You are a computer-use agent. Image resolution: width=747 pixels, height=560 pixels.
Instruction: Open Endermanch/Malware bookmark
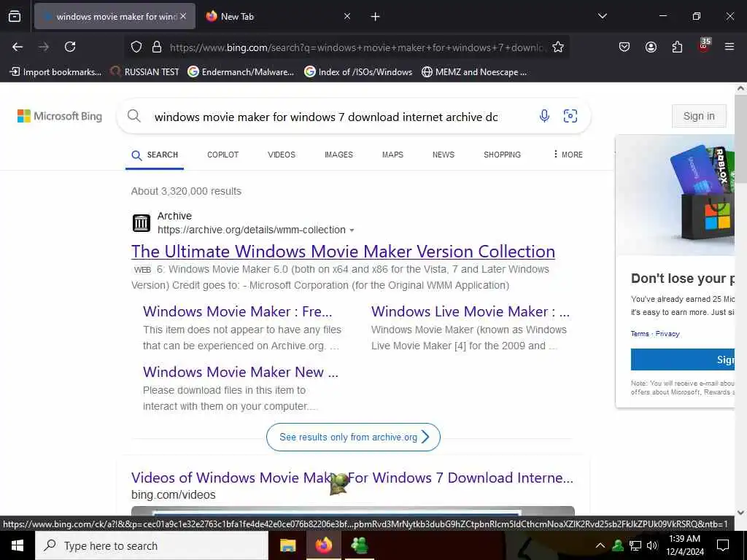[241, 72]
